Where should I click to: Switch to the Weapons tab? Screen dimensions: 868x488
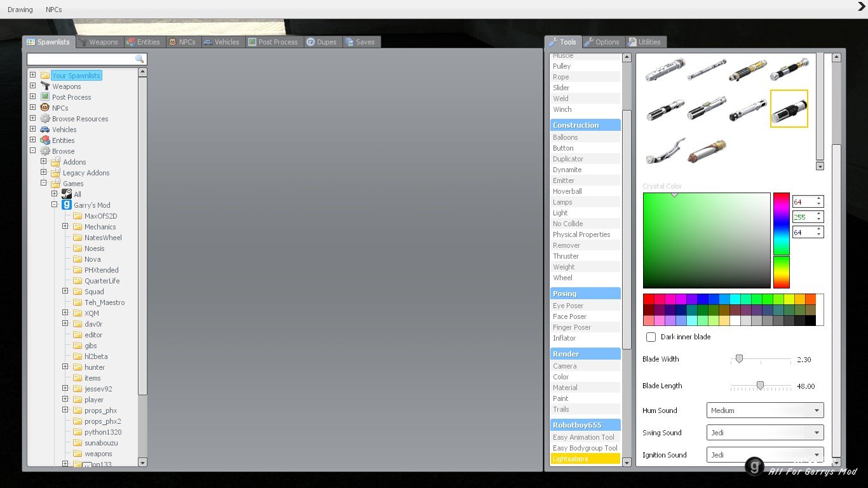(98, 42)
